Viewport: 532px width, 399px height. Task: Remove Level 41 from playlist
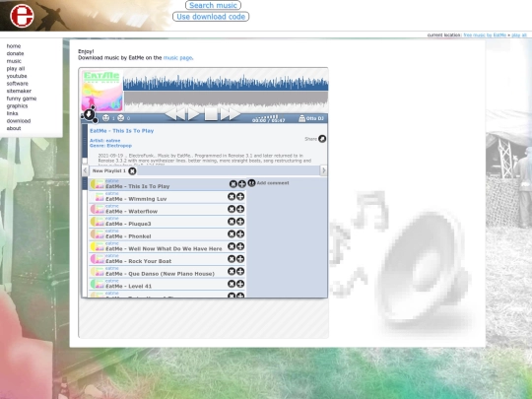click(232, 284)
